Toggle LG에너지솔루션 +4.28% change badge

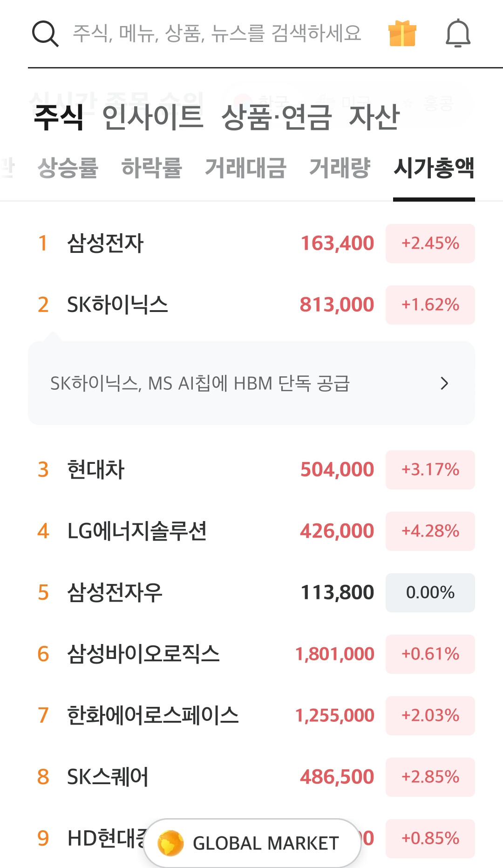430,531
